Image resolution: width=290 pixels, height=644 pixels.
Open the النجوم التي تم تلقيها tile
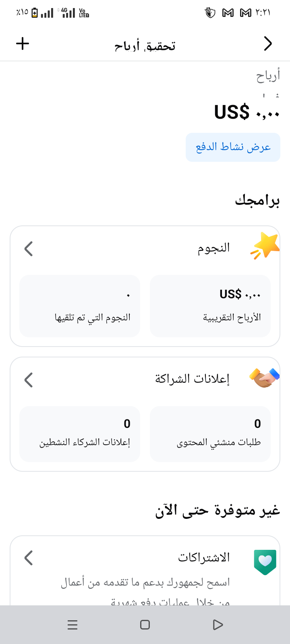click(80, 305)
